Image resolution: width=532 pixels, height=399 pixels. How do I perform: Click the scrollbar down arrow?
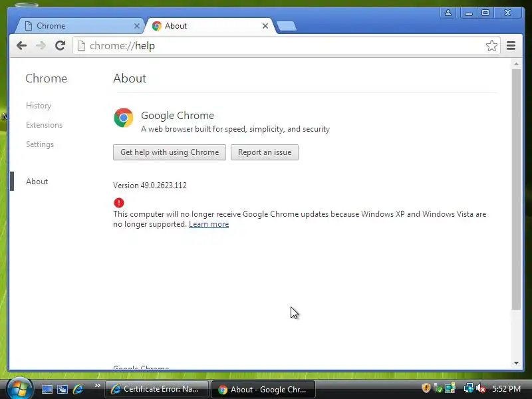516,363
